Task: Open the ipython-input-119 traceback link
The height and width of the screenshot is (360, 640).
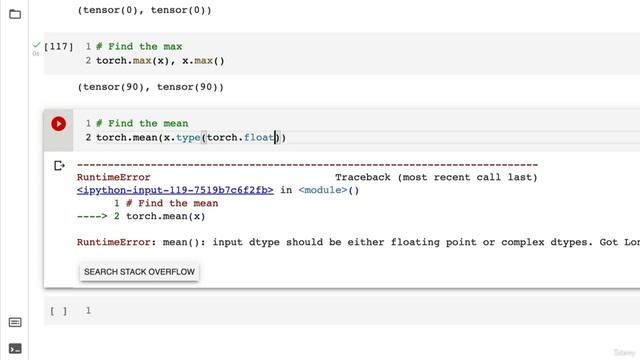Action: (175, 190)
